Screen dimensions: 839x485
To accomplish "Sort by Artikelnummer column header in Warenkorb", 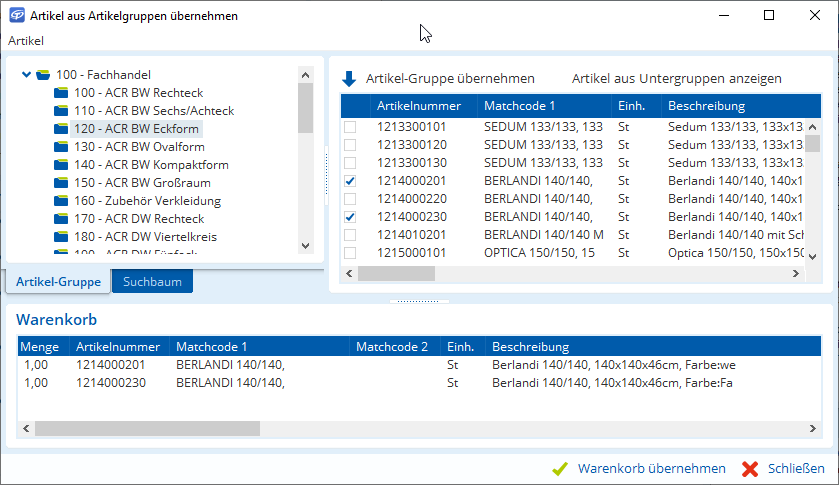I will 115,347.
